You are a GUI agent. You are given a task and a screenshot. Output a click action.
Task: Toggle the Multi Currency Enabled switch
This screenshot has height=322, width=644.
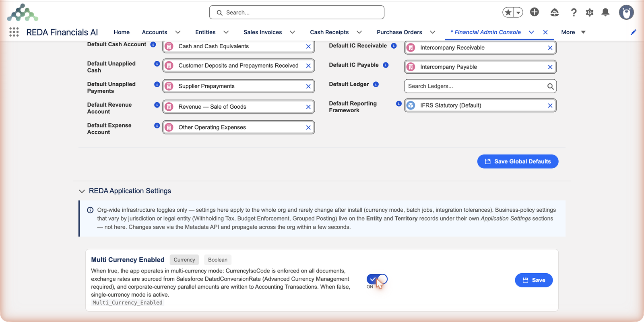pos(377,279)
